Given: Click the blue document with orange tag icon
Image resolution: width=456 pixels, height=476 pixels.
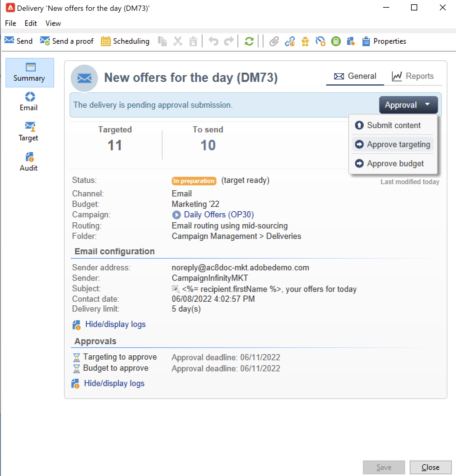Looking at the screenshot, I should [351, 41].
